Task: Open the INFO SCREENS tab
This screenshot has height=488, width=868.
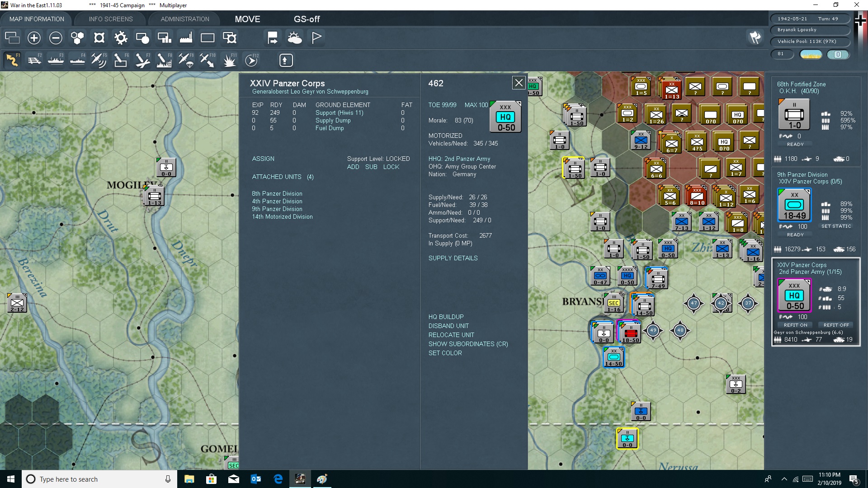Action: coord(111,19)
